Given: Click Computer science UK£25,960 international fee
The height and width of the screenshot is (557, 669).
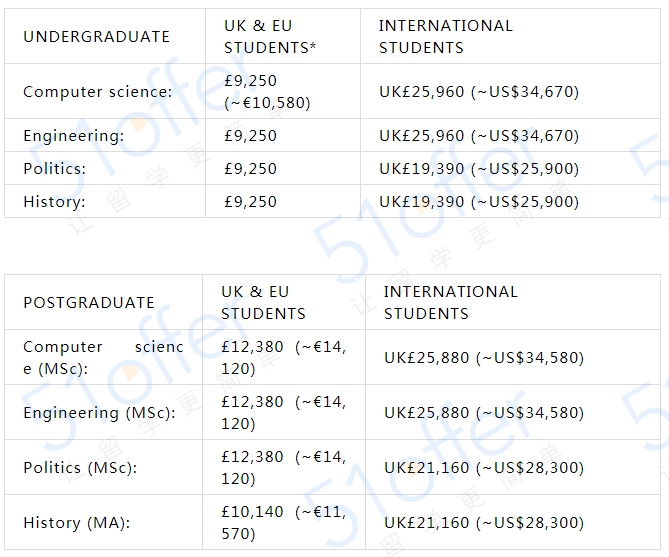Looking at the screenshot, I should point(479,92).
